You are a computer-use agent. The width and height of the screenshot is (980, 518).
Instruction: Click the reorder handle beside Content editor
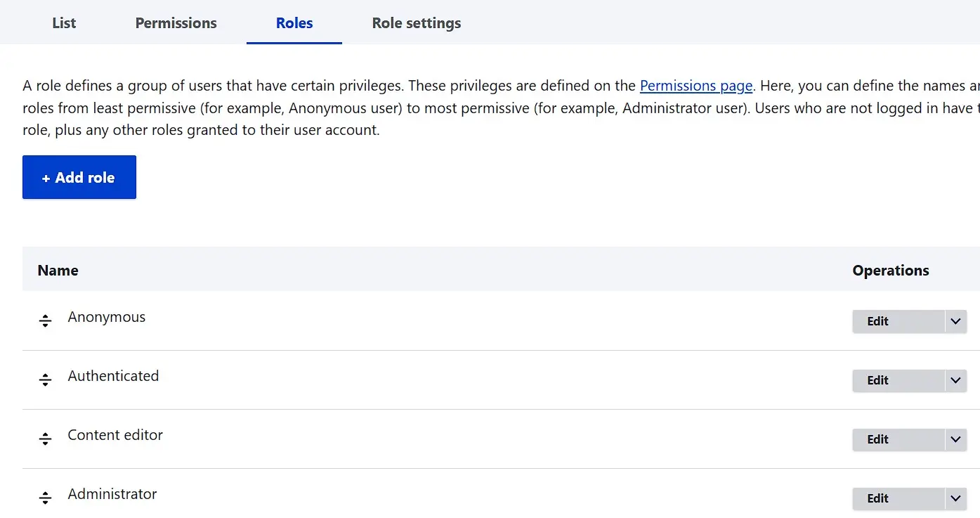coord(45,439)
